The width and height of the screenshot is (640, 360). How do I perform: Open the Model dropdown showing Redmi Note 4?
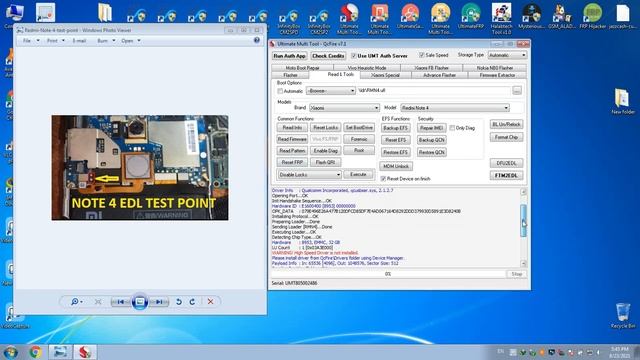click(x=455, y=108)
